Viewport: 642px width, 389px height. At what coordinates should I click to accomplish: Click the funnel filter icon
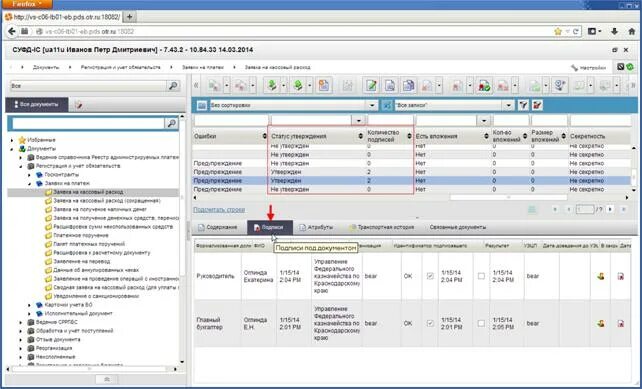click(x=523, y=105)
